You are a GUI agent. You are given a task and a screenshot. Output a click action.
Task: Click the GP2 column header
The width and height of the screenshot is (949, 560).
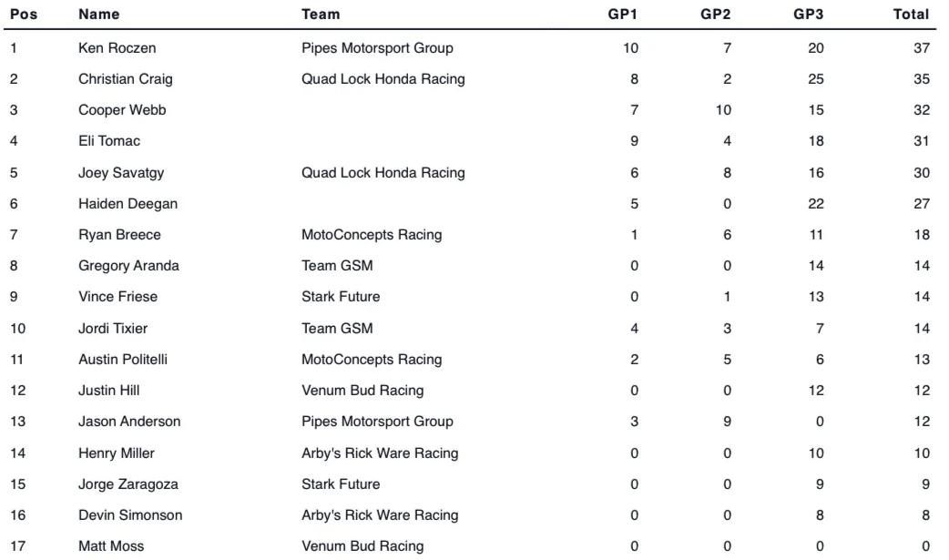coord(716,15)
